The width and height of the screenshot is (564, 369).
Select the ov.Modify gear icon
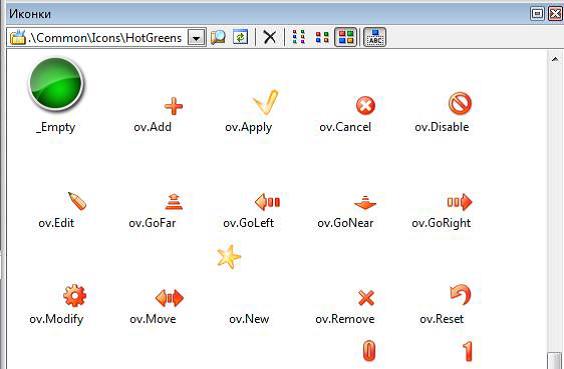74,296
